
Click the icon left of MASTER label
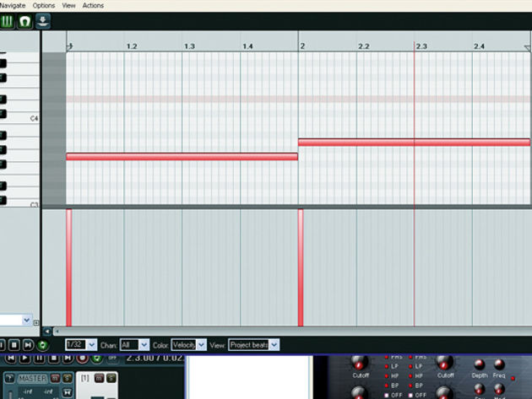pos(10,378)
